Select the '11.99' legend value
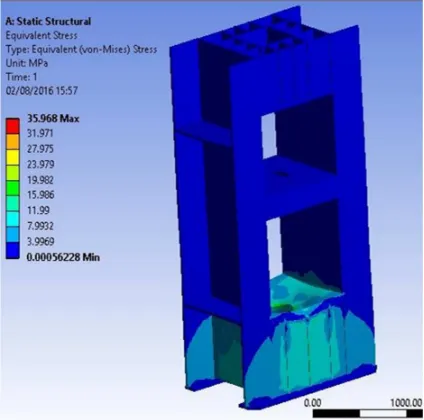424x420 pixels. (38, 210)
